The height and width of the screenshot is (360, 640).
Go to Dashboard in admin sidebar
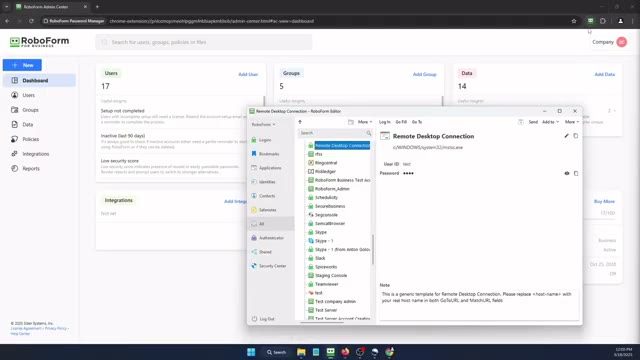tap(39, 80)
